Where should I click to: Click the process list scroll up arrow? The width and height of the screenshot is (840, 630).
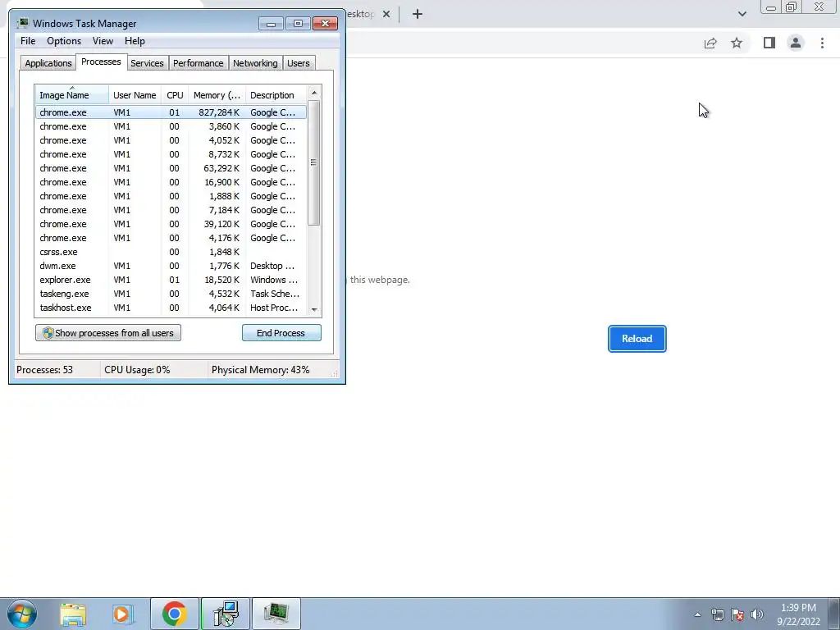pos(314,93)
